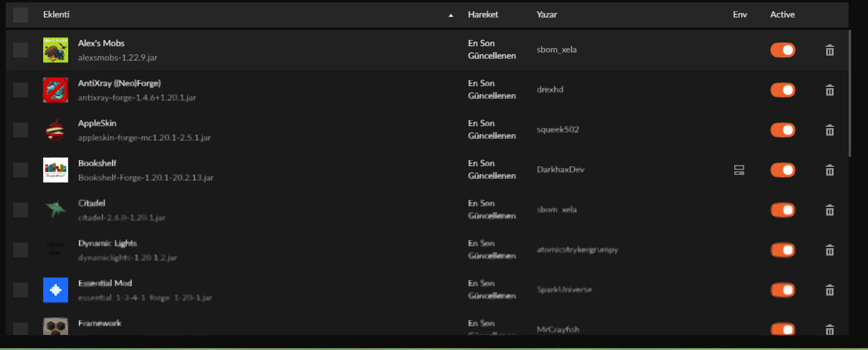868x350 pixels.
Task: Click the Bookshelf mod icon
Action: coord(56,170)
